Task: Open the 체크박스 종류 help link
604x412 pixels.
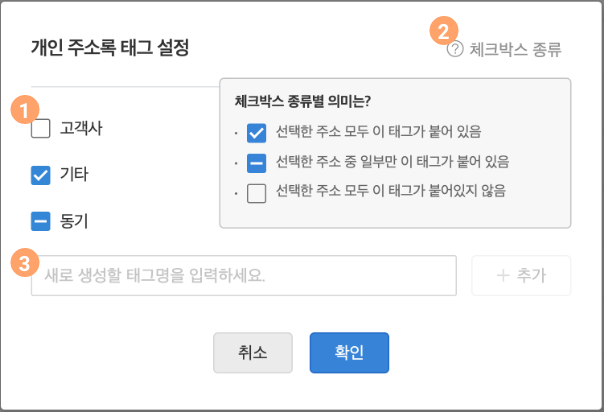Action: coord(515,49)
